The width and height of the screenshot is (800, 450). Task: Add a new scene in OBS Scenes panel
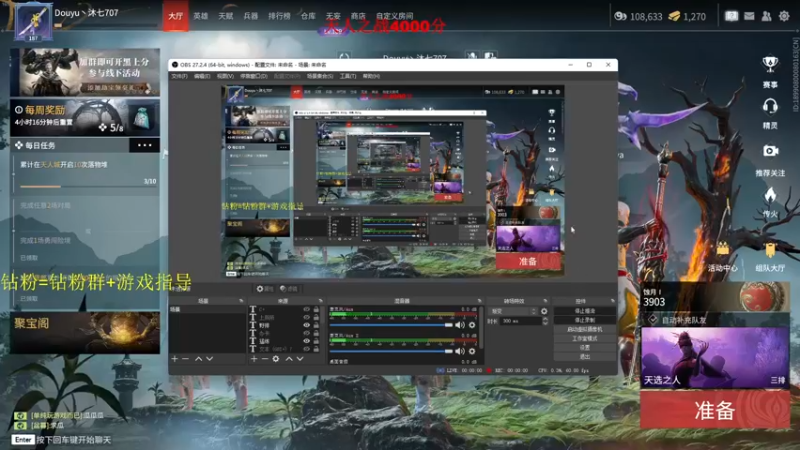click(x=174, y=359)
